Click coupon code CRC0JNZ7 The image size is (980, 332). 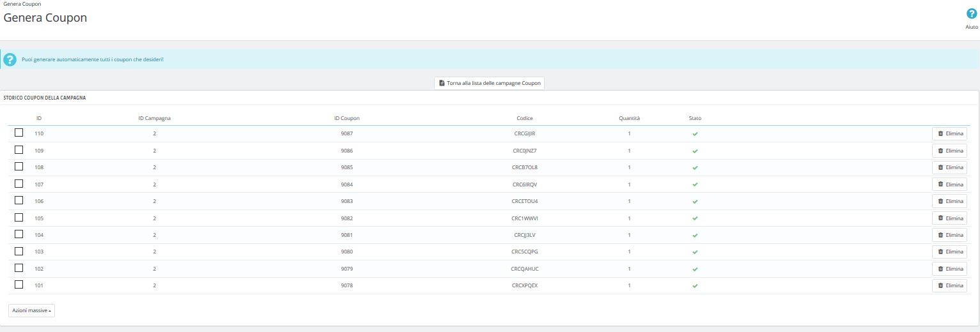525,151
